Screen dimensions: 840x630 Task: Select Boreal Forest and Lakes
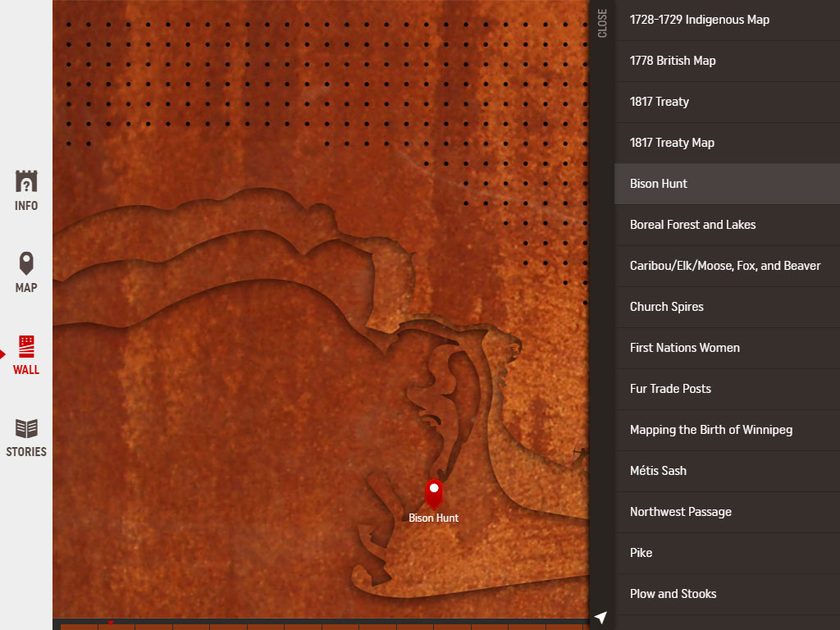tap(692, 225)
